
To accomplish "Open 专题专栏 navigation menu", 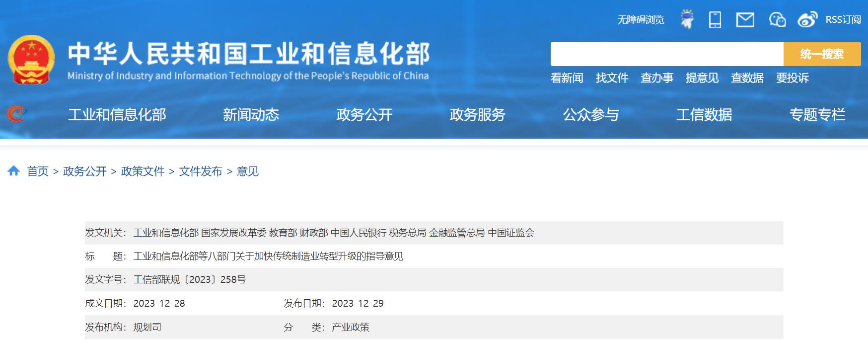I will coord(817,114).
